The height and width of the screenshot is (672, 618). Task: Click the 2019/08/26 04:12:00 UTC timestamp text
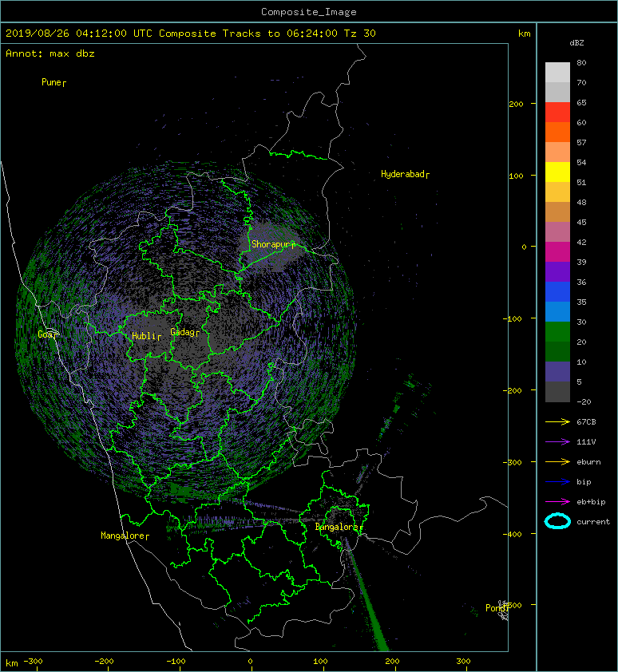(79, 34)
